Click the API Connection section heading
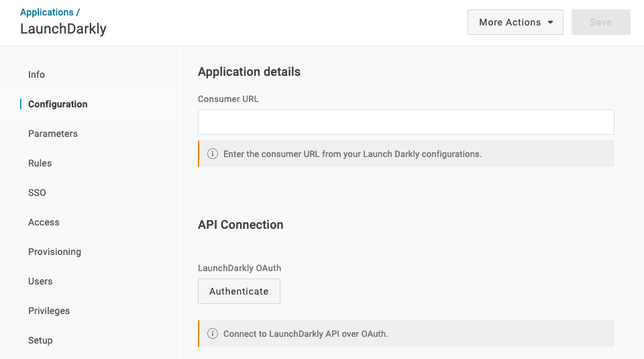The width and height of the screenshot is (644, 359). (x=240, y=225)
